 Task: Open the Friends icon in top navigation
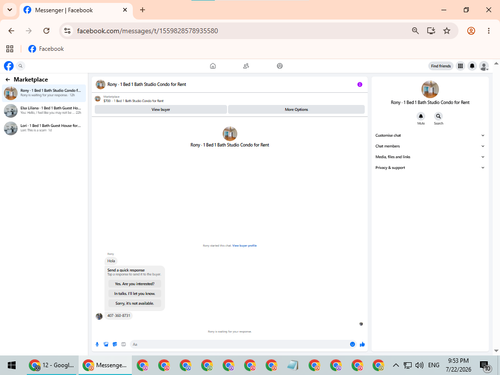[246, 66]
